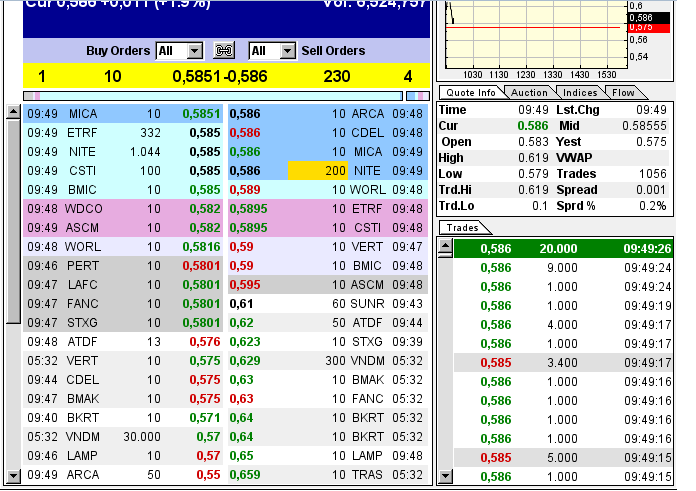Click the link chain icon between order filters
Viewport: 696px width, 491px height.
coord(224,51)
